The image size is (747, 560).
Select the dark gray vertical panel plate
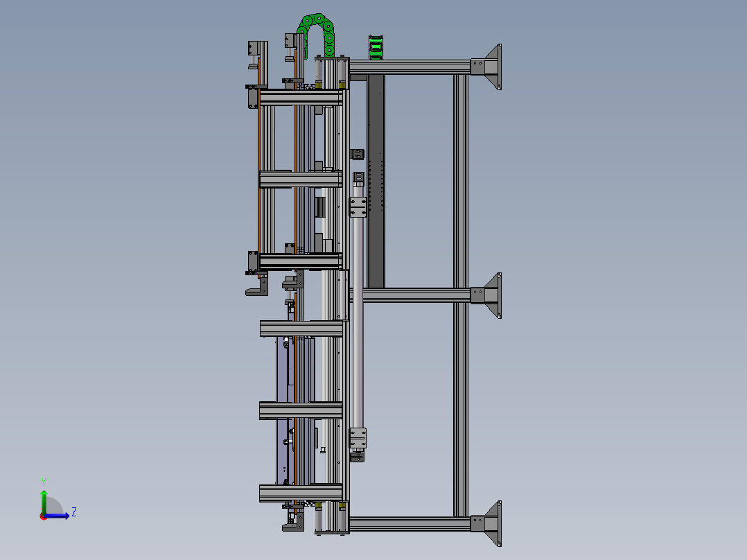point(376,181)
